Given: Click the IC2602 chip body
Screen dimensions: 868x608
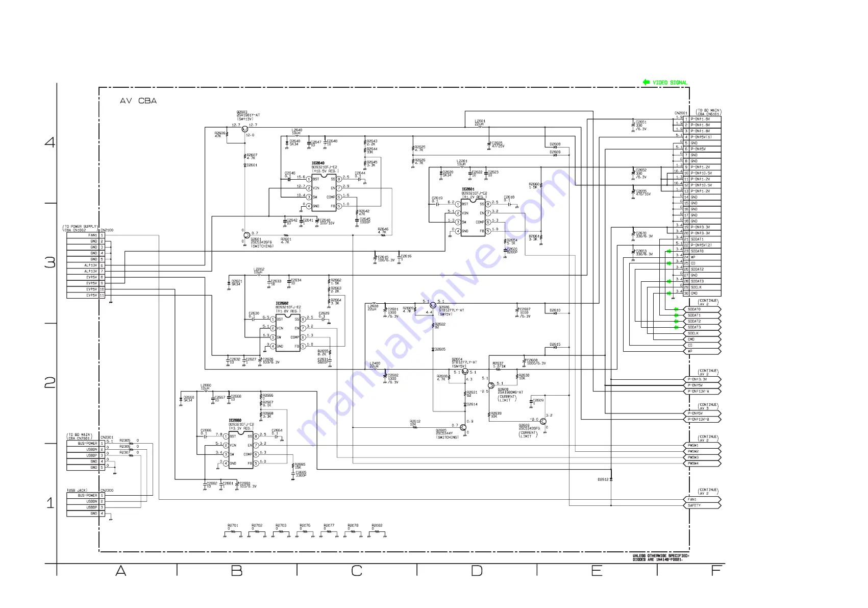Looking at the screenshot, I should pyautogui.click(x=288, y=333).
